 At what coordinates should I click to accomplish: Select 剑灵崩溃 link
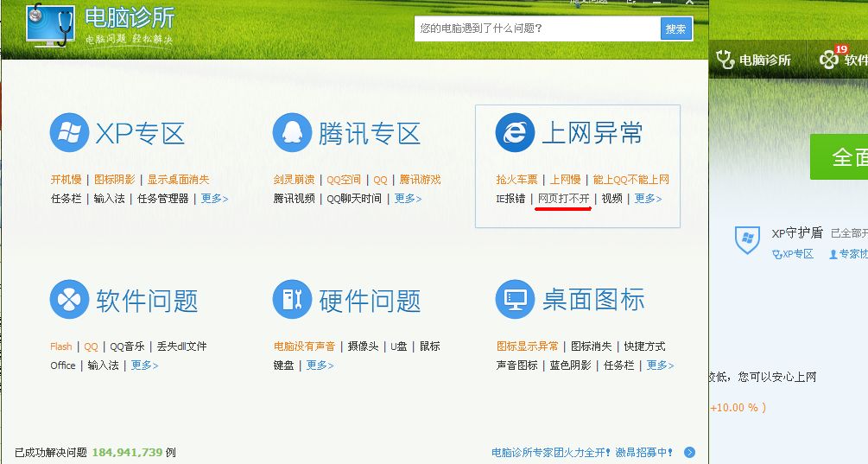pos(294,180)
